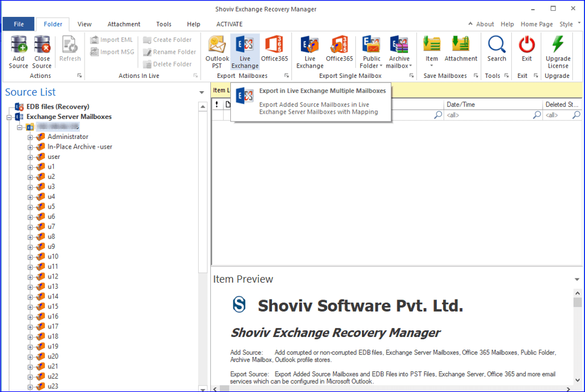The image size is (585, 392).
Task: Open the Help ribbon tab
Action: pyautogui.click(x=193, y=24)
